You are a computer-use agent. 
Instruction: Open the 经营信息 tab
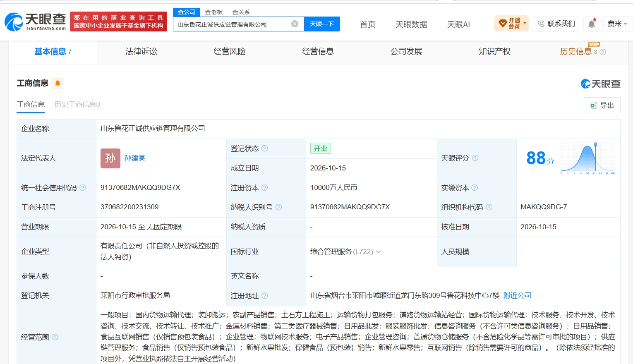[318, 52]
